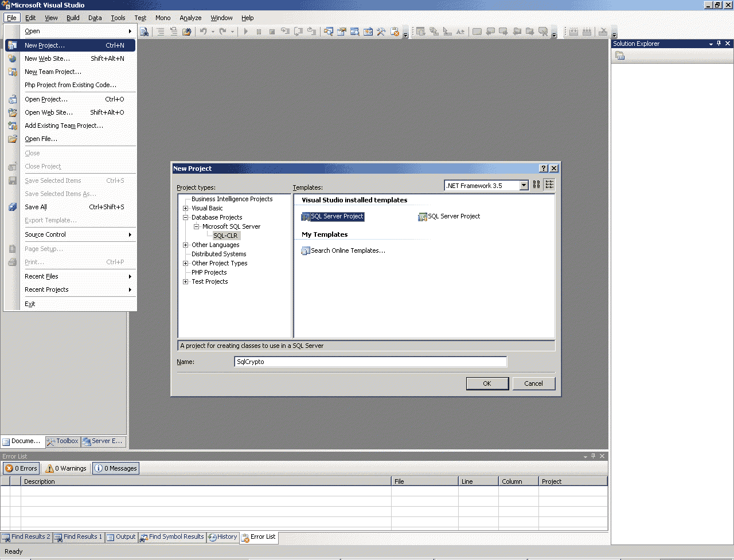The height and width of the screenshot is (560, 734).
Task: Switch to the History tab
Action: tap(222, 537)
